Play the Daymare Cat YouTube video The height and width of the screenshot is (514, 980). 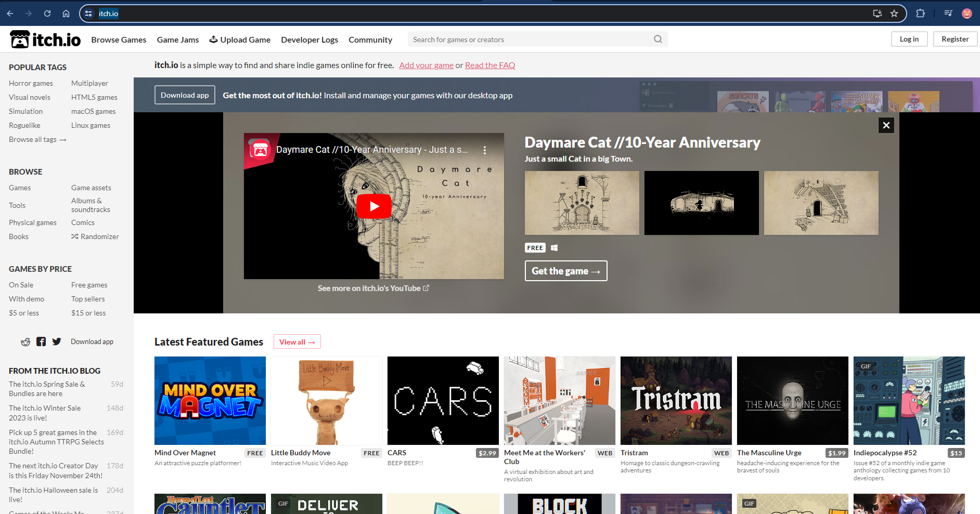[374, 206]
